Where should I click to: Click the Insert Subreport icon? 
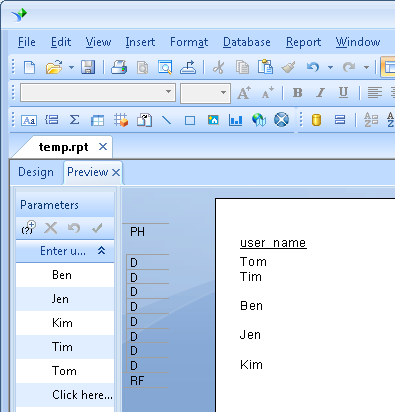[144, 120]
